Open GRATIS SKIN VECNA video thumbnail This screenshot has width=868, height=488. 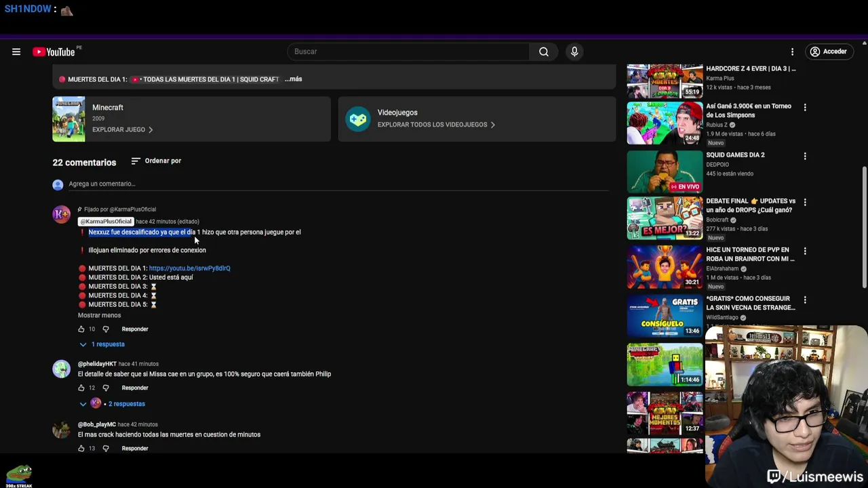(x=665, y=316)
